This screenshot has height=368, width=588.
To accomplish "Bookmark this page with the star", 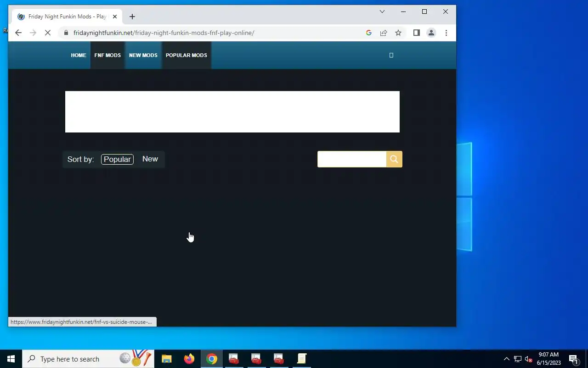I will point(398,33).
